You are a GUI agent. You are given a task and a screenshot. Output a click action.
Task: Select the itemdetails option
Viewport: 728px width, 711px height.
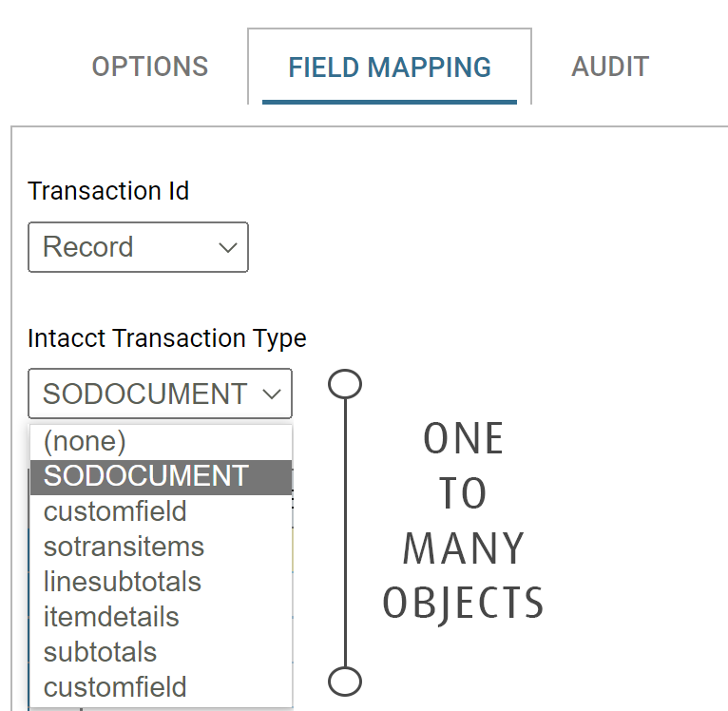(x=162, y=617)
